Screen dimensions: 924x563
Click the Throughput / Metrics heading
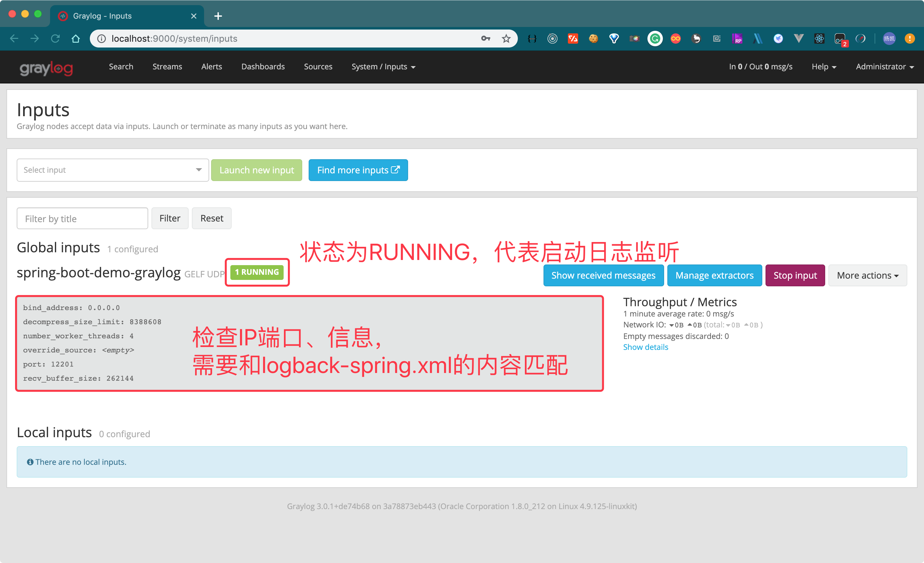coord(680,302)
